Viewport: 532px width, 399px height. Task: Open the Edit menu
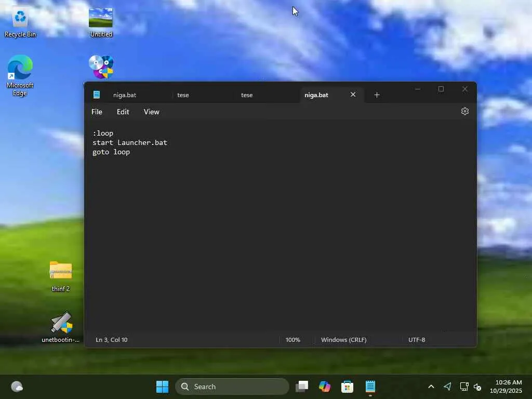(x=123, y=112)
